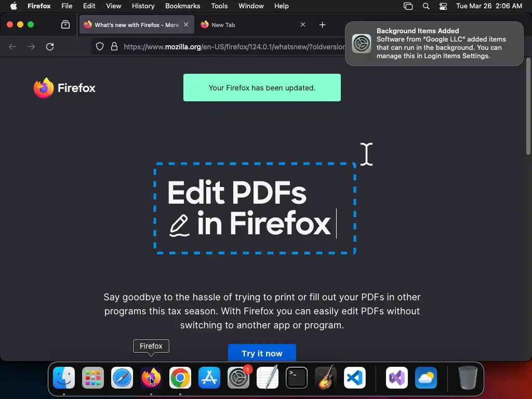Open tracking protection shield icon
Image resolution: width=532 pixels, height=399 pixels.
[99, 46]
